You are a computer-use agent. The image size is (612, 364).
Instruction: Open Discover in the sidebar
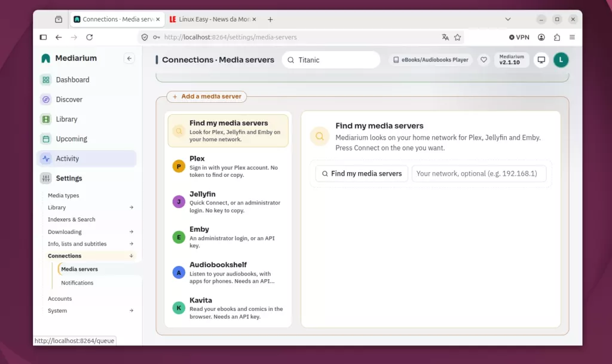click(87, 99)
